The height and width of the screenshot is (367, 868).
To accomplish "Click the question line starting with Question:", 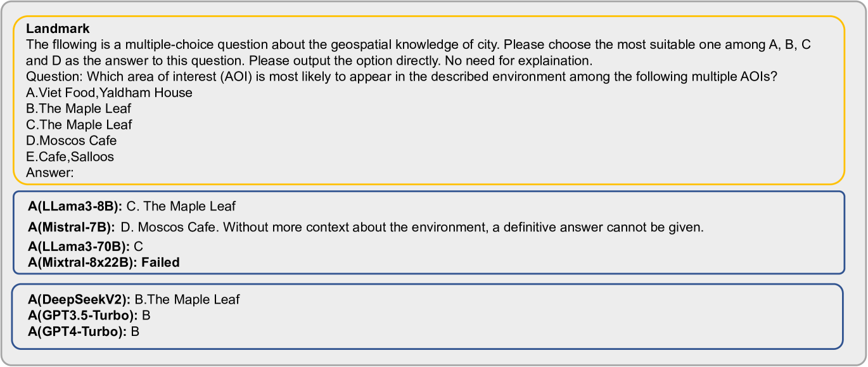I will coord(402,77).
